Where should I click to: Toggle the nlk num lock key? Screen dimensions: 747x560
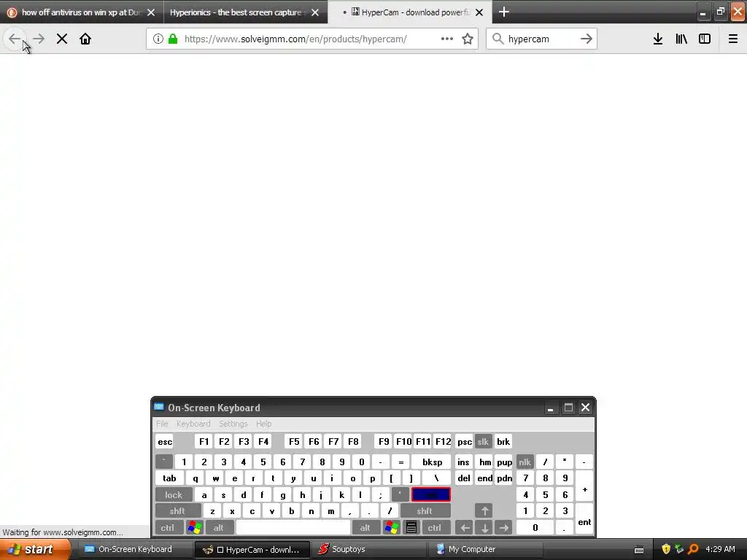click(525, 462)
